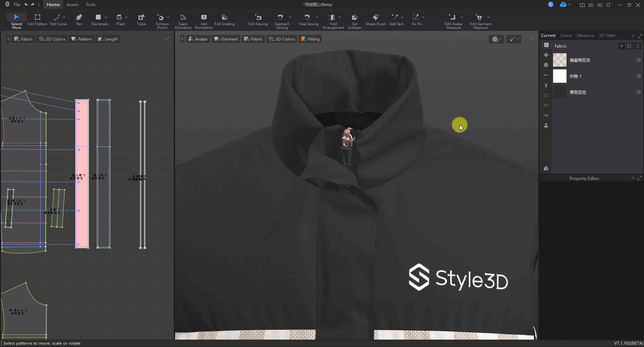
Task: Select the Seam Allowance tool
Action: (183, 21)
